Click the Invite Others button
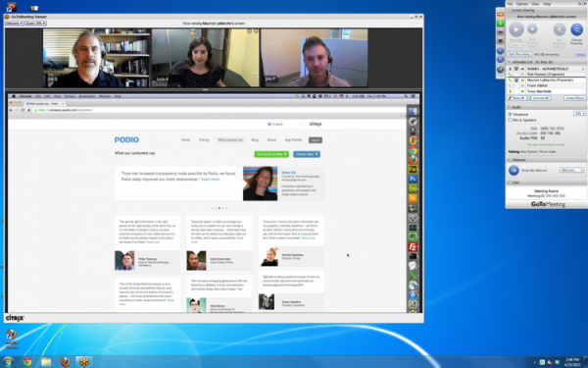 [x=574, y=98]
